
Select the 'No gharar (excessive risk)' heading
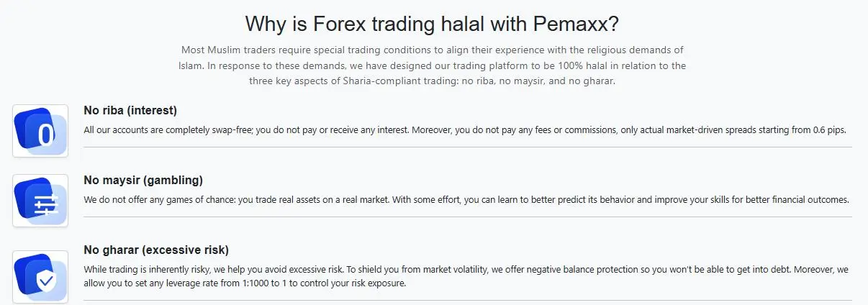point(156,250)
